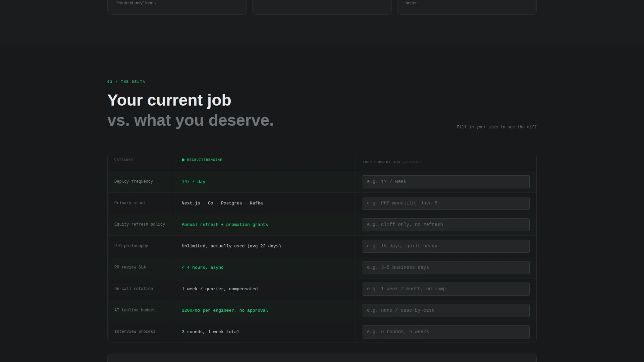Click the PTO philosophy input field
This screenshot has height=362, width=644.
pos(446,246)
